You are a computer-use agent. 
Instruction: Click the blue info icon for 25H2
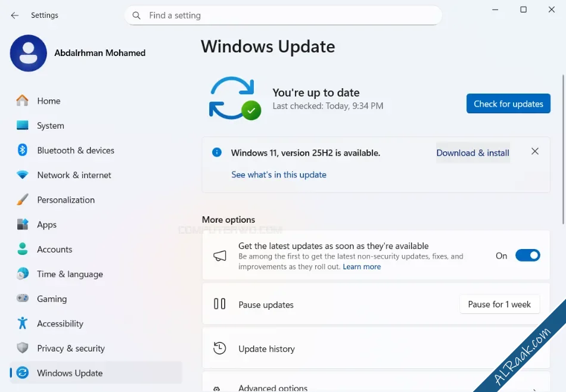pos(217,153)
